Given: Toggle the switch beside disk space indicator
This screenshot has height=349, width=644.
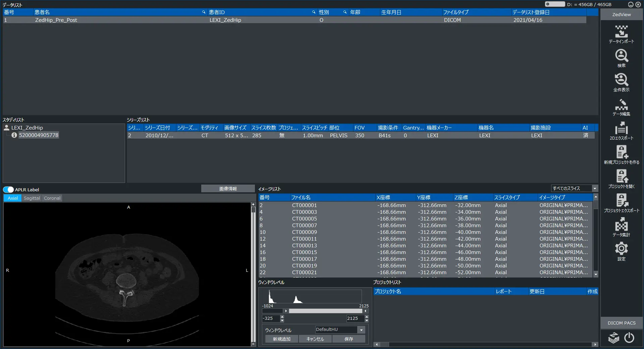Looking at the screenshot, I should [555, 4].
